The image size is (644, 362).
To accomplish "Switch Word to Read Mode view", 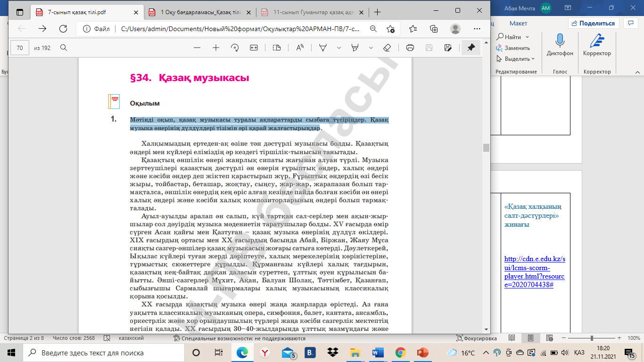I will point(512,338).
